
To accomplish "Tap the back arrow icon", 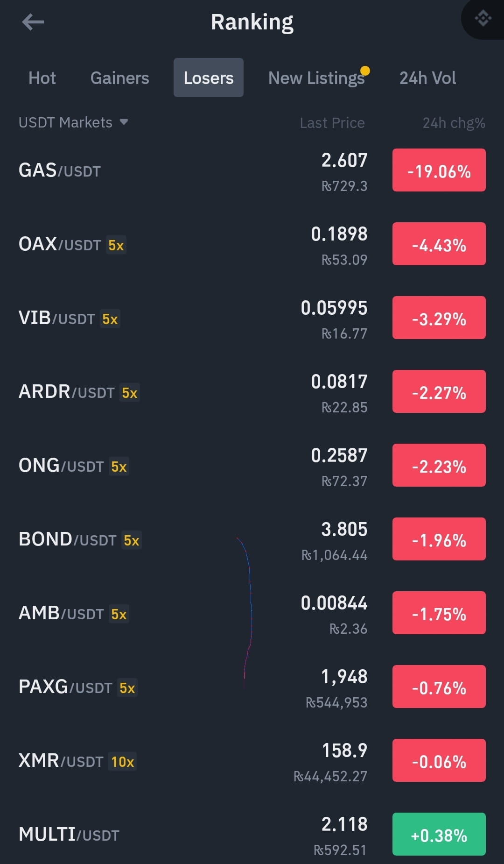I will click(x=33, y=22).
